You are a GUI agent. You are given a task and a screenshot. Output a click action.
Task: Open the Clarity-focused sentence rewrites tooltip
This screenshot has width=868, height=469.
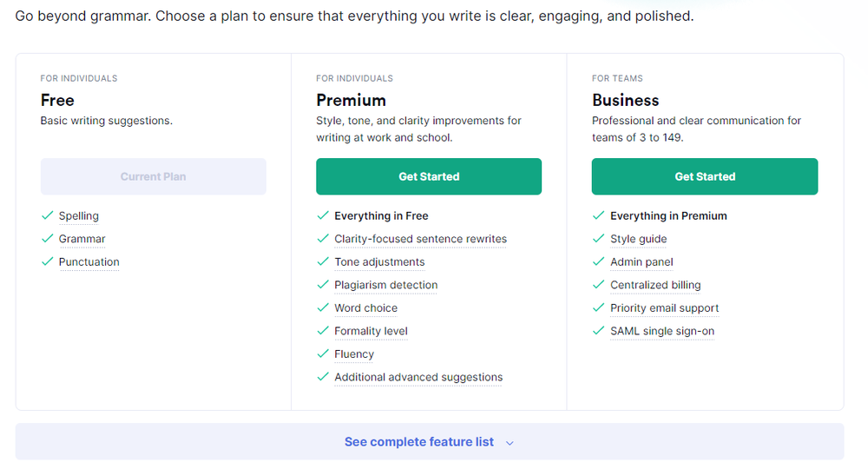(x=420, y=239)
